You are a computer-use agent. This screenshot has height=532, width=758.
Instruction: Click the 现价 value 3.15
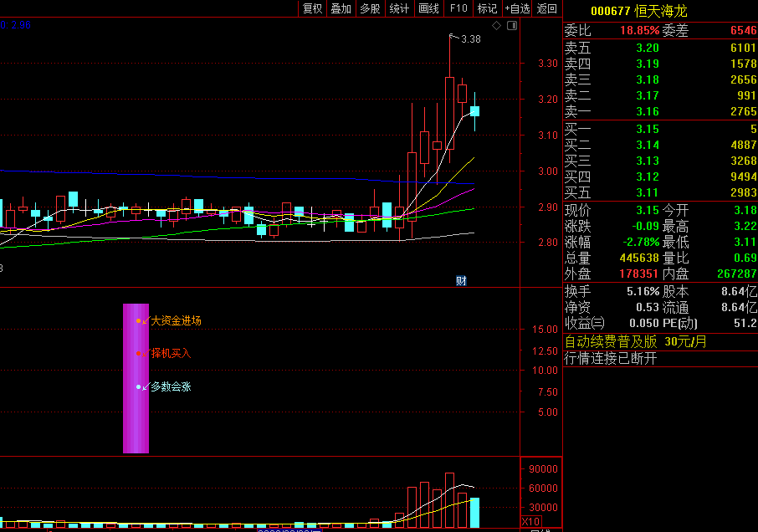648,210
